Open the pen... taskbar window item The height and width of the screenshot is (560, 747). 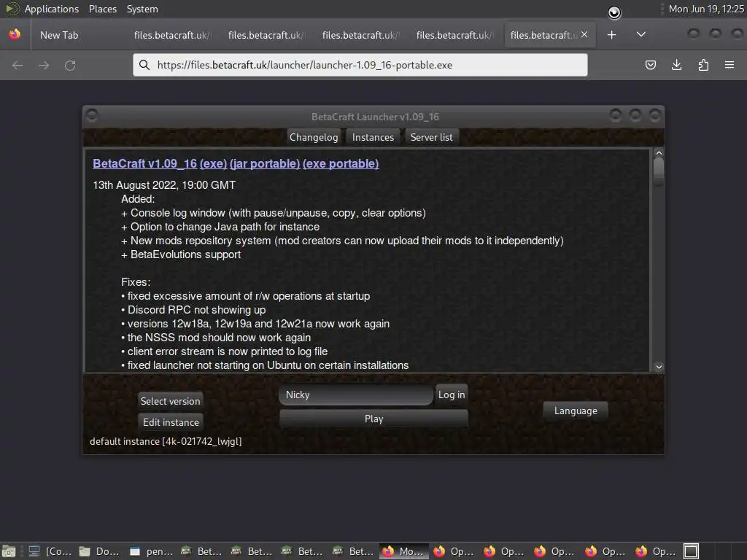[152, 551]
